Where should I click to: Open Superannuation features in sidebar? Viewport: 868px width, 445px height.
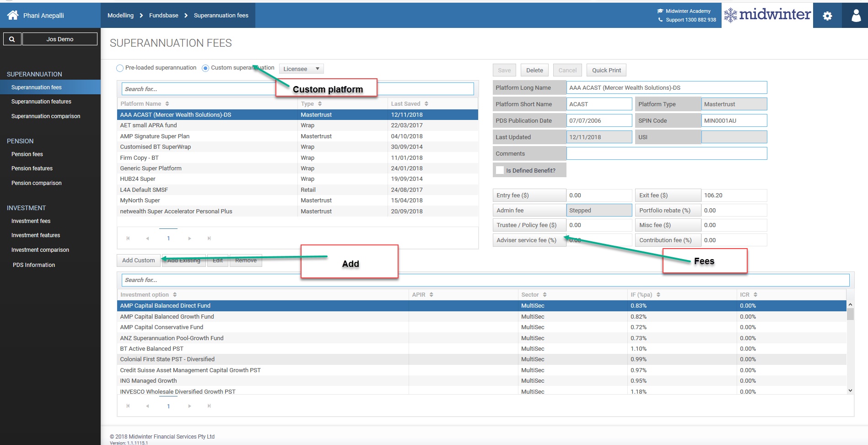[x=41, y=102]
